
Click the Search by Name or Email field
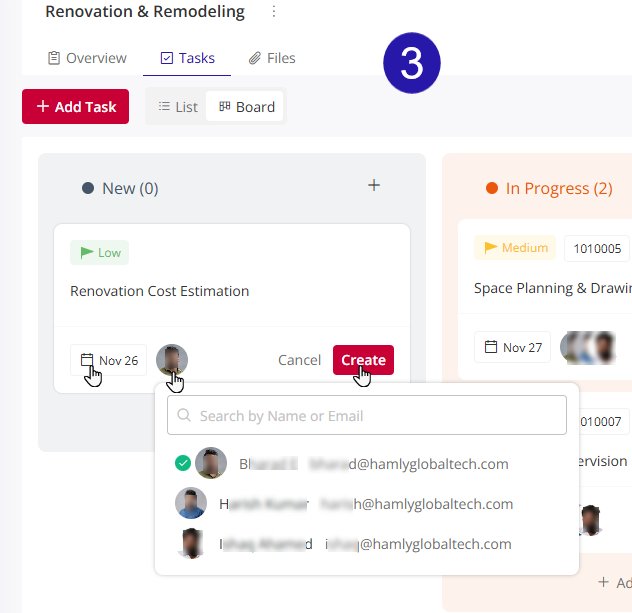point(367,415)
